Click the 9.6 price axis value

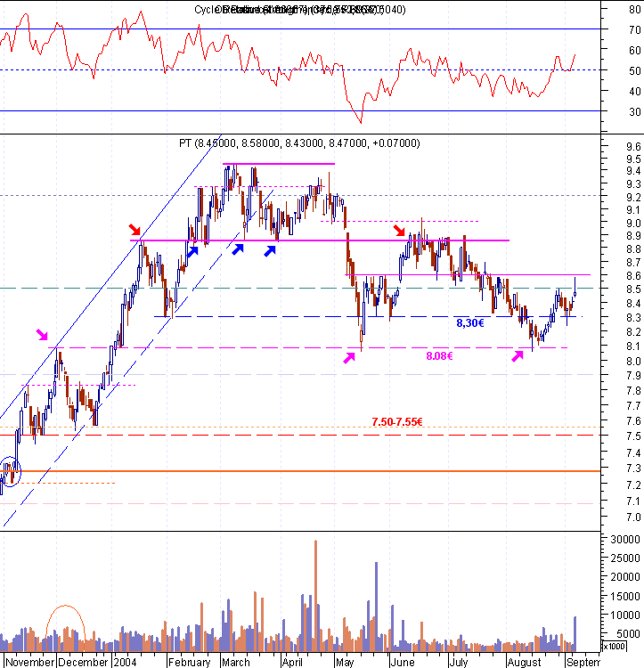[633, 147]
